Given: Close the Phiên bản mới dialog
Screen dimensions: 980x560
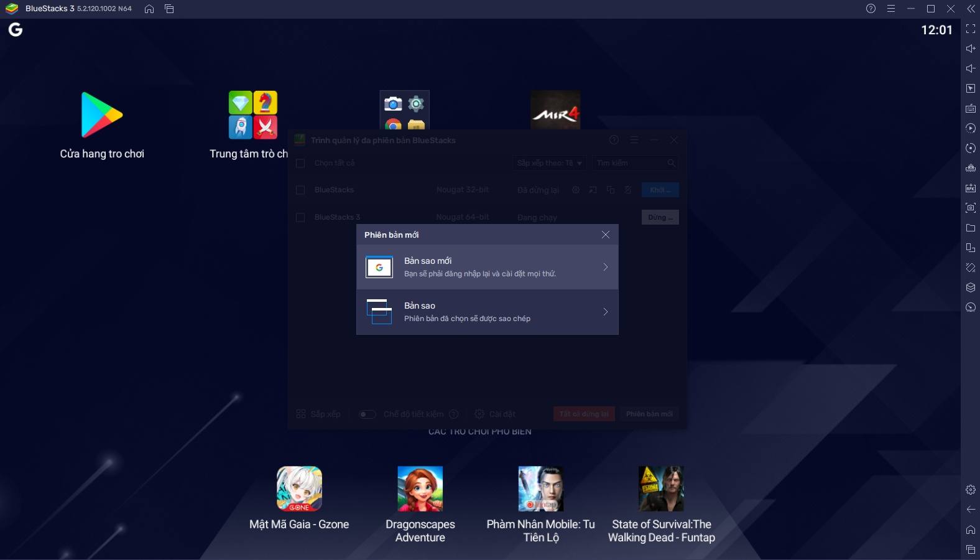Looking at the screenshot, I should pos(606,235).
